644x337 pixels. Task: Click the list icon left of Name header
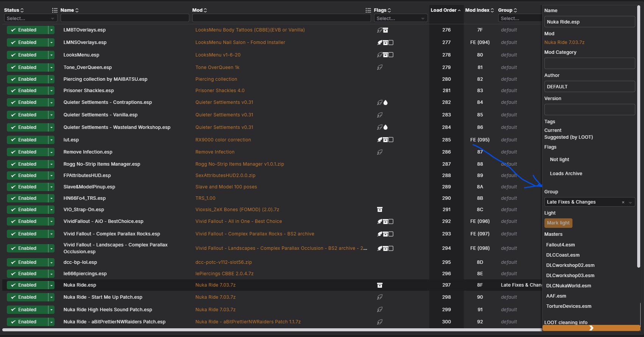coord(55,10)
